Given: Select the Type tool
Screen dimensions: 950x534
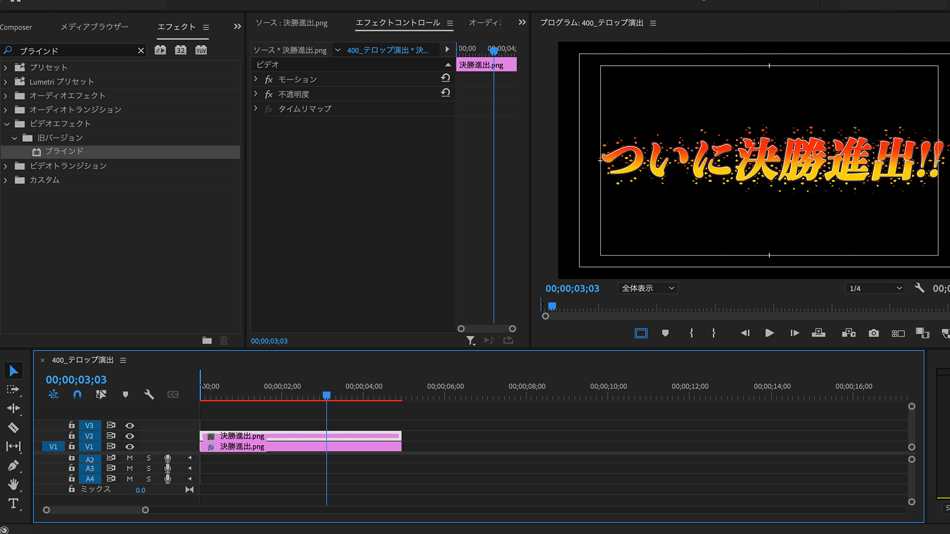Looking at the screenshot, I should click(13, 504).
